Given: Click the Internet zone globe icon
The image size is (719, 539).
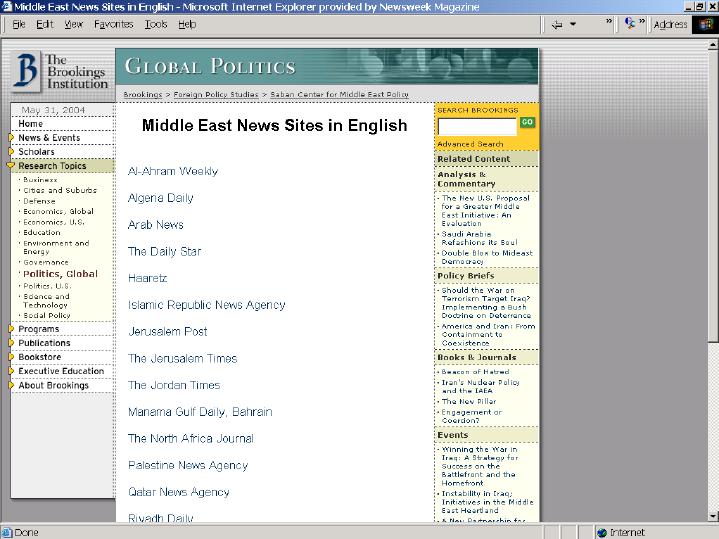Looking at the screenshot, I should pos(602,533).
